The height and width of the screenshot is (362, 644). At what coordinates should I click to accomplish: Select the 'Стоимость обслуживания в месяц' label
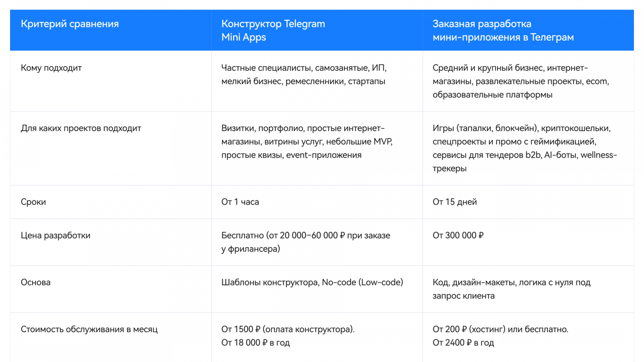click(x=89, y=329)
